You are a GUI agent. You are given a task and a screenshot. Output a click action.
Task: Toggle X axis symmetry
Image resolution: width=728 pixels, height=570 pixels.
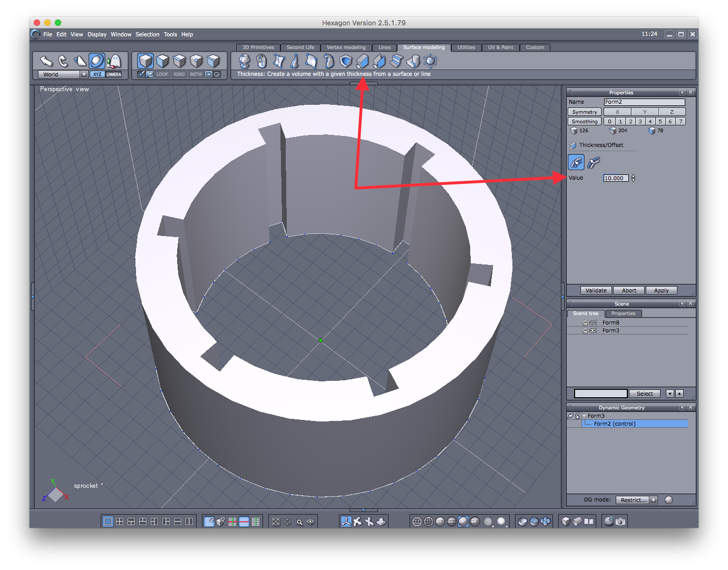click(x=617, y=112)
